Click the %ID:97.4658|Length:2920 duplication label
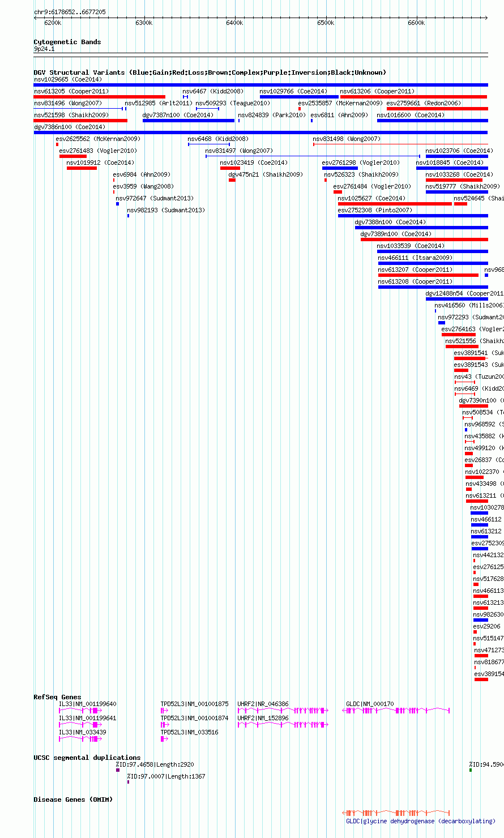Image resolution: width=504 pixels, height=838 pixels. pyautogui.click(x=155, y=764)
